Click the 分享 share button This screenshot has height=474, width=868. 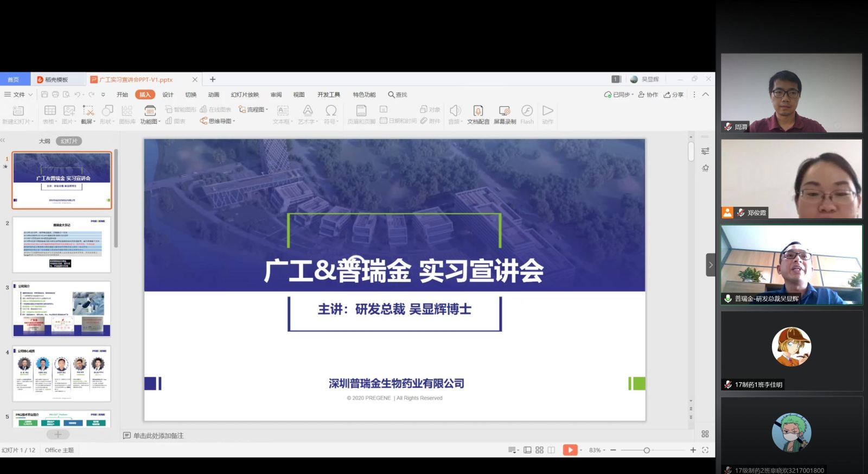tap(674, 94)
